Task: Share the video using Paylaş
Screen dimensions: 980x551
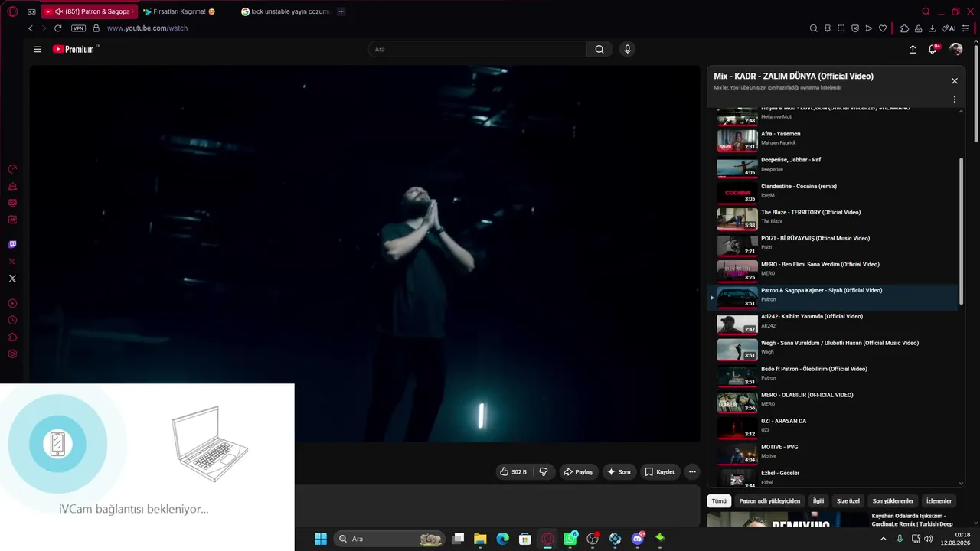Action: [x=578, y=472]
